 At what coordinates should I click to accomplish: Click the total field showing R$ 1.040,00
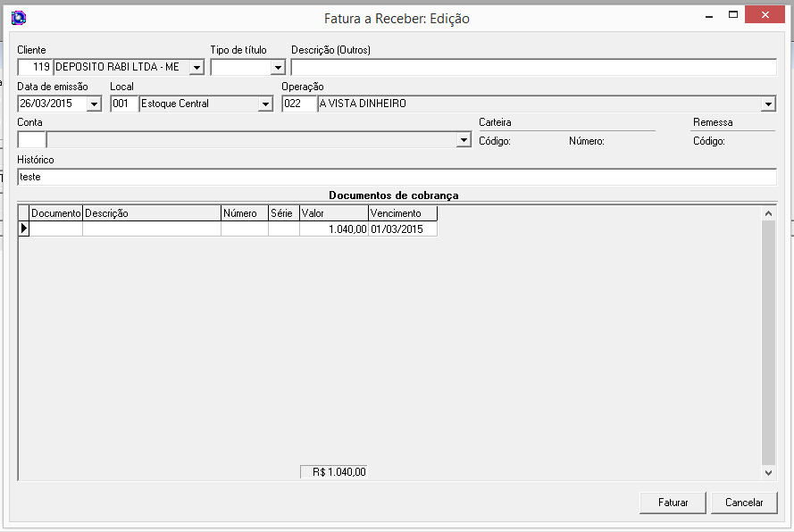coord(333,471)
